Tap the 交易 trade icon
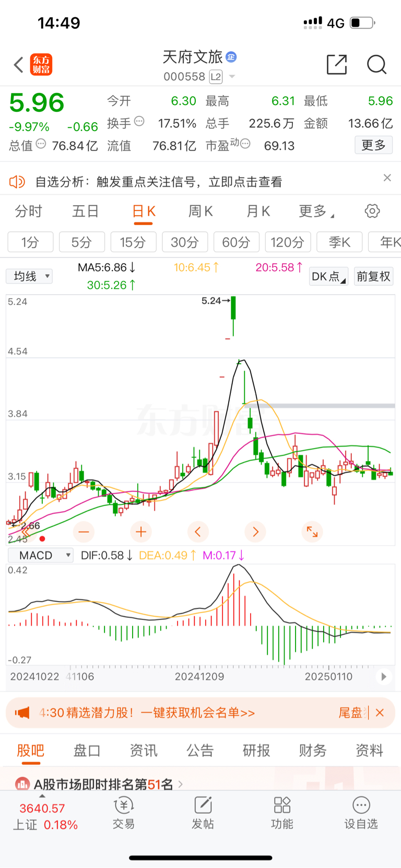The image size is (401, 868). [124, 813]
